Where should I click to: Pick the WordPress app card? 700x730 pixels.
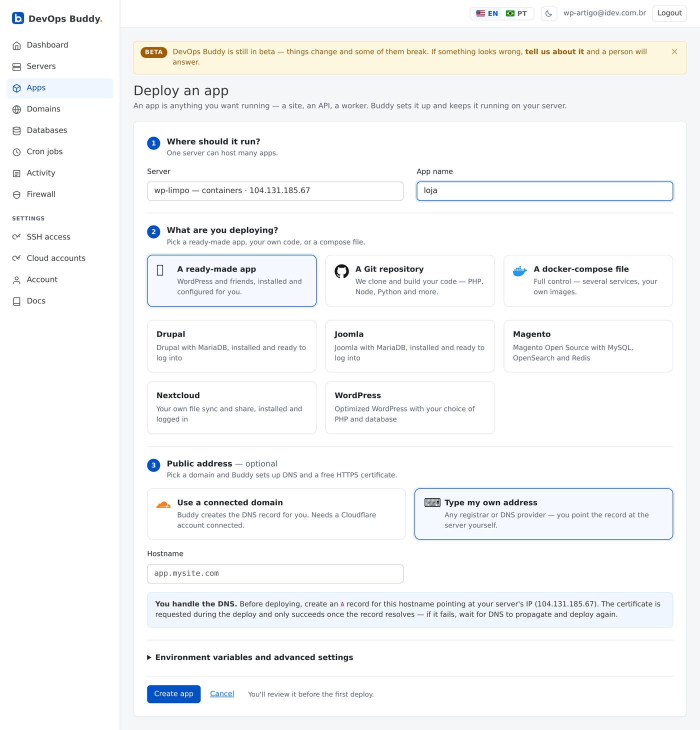click(x=410, y=407)
